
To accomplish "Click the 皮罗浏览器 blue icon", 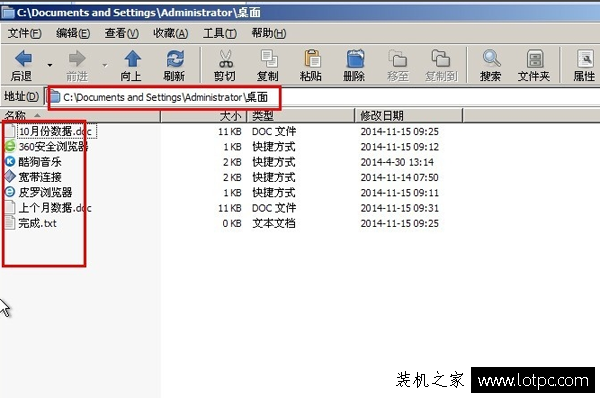I will (x=10, y=192).
